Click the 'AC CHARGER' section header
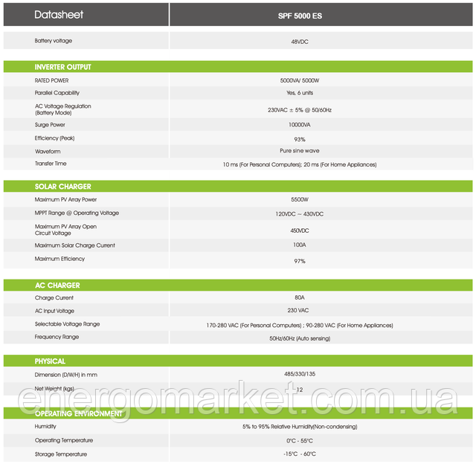Viewport: 476px width, 464px height. pyautogui.click(x=57, y=286)
